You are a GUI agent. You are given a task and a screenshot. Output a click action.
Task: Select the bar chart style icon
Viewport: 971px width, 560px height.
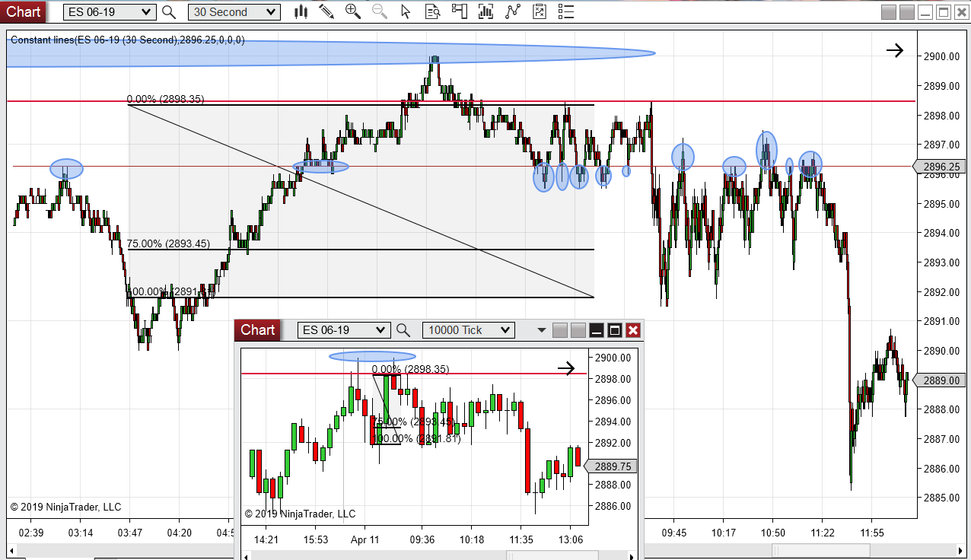pos(300,11)
